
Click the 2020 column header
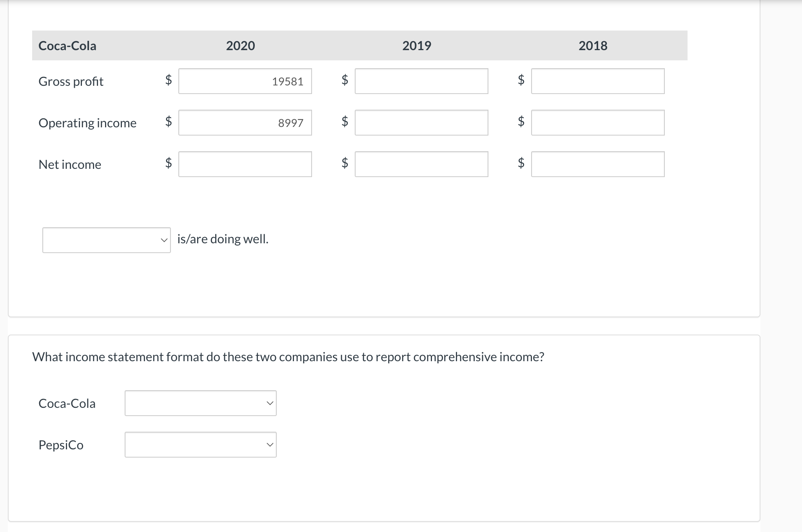240,45
